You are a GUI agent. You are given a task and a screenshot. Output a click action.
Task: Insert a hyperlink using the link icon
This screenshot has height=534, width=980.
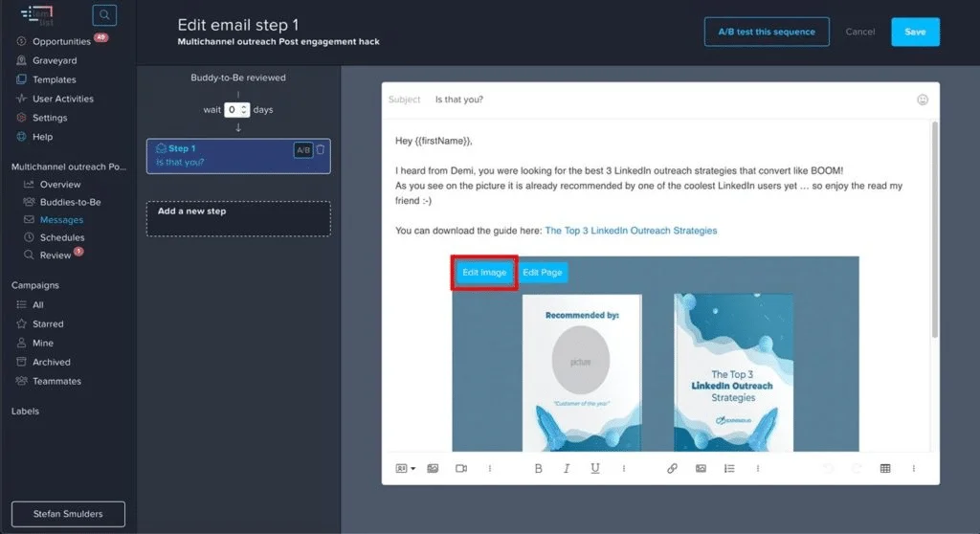672,468
